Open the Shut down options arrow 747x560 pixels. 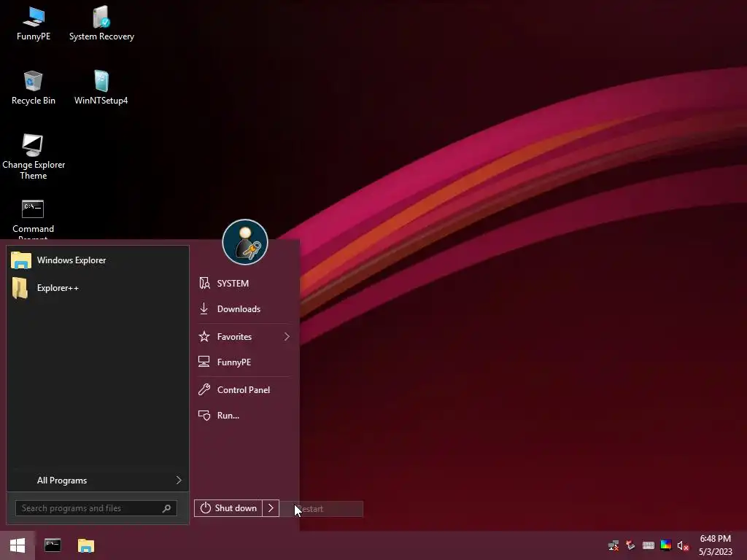coord(271,508)
